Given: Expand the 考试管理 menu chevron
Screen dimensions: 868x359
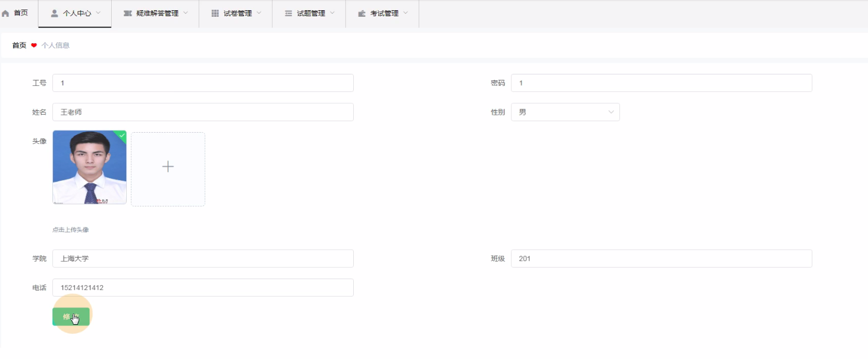Looking at the screenshot, I should (405, 13).
